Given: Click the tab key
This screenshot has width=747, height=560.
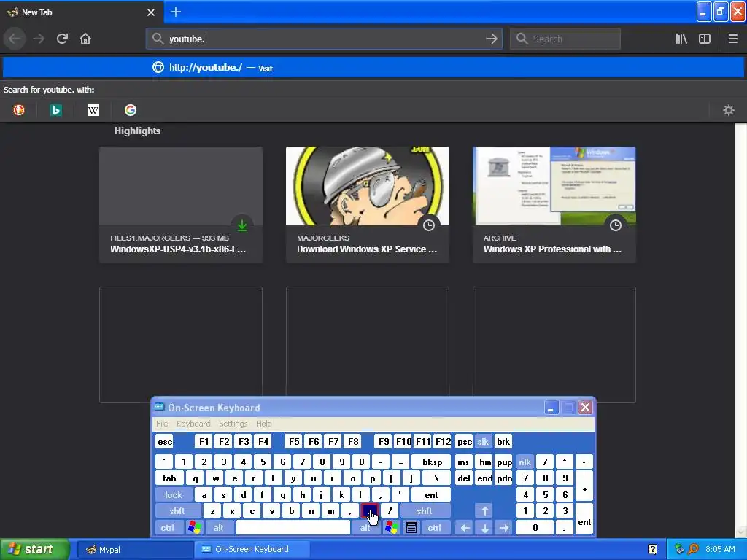Looking at the screenshot, I should (169, 478).
